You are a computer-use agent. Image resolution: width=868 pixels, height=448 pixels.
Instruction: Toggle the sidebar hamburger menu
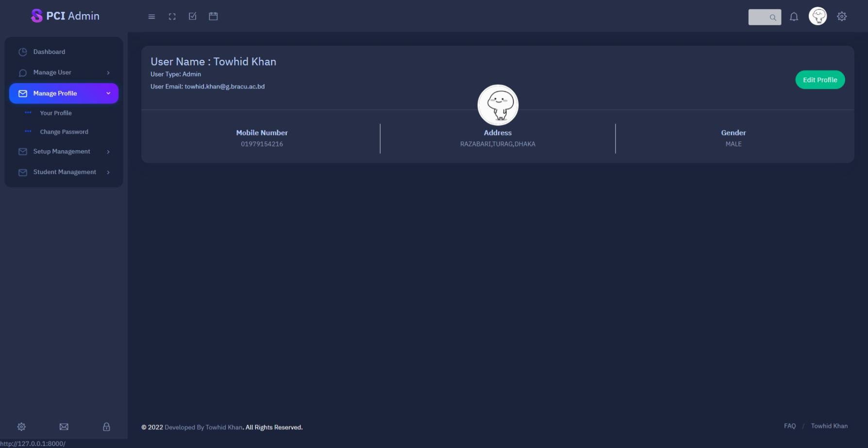(151, 16)
